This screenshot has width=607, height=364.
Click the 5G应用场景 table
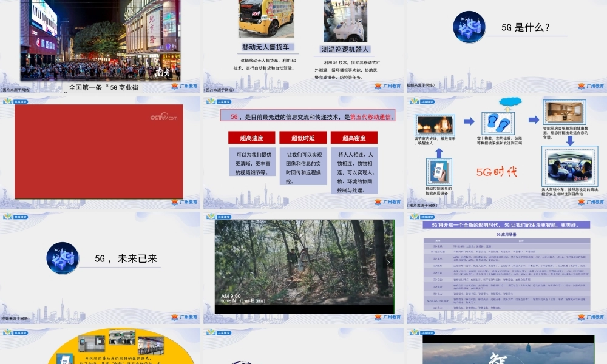click(x=506, y=272)
